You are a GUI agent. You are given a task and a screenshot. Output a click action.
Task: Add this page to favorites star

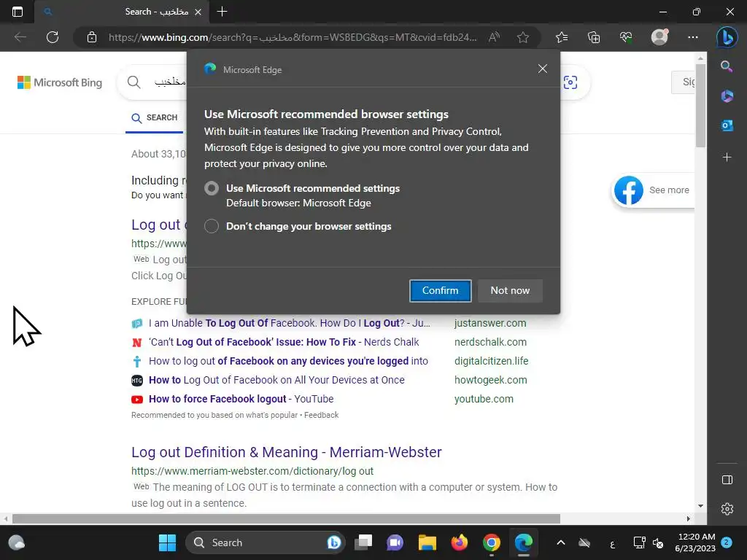pos(522,37)
